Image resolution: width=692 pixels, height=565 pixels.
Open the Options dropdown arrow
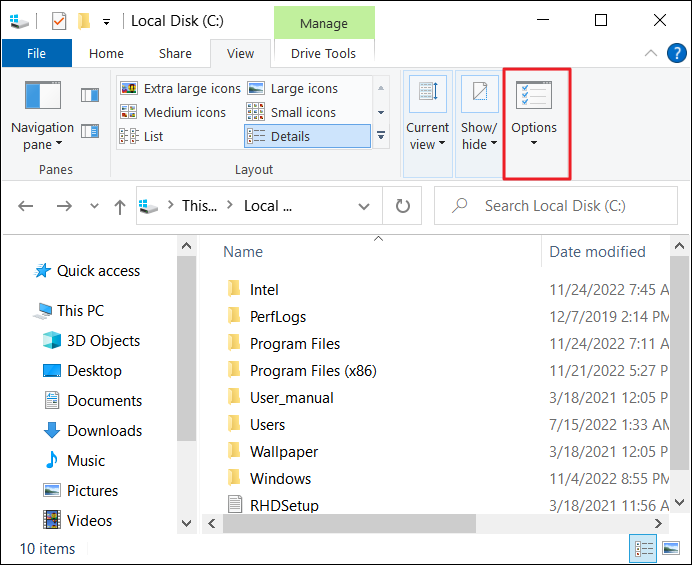[534, 143]
